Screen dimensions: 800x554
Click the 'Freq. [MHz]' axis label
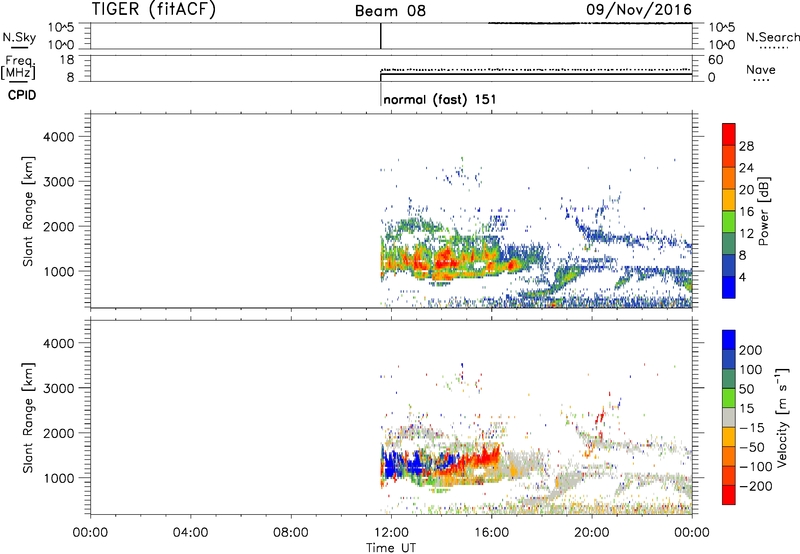tap(18, 67)
